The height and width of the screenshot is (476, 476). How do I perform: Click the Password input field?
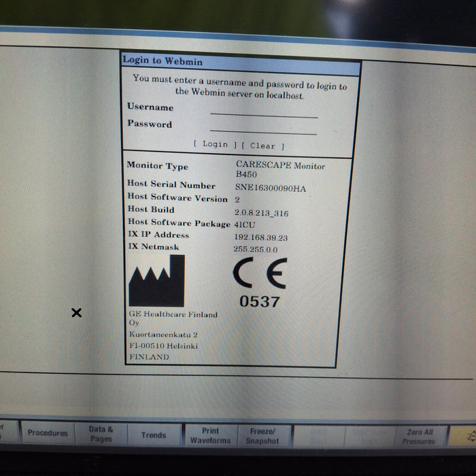coord(263,128)
